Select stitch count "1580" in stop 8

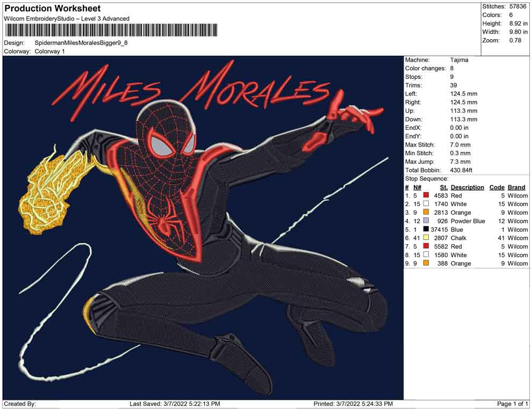click(441, 255)
